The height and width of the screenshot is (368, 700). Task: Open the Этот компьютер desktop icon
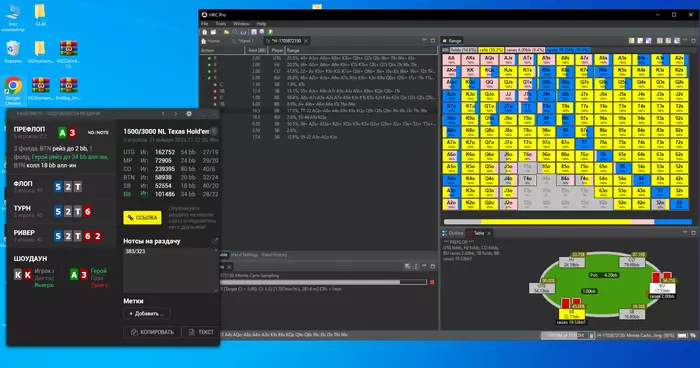click(x=13, y=17)
